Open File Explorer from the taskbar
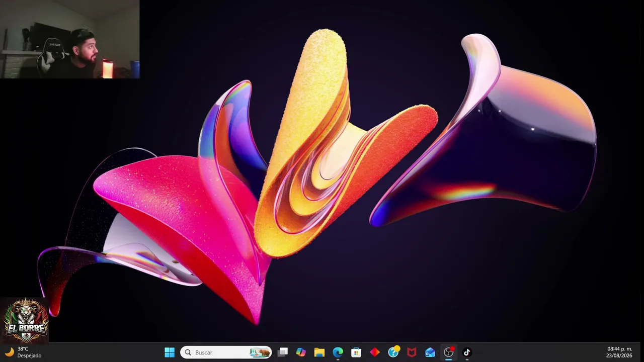Image resolution: width=644 pixels, height=362 pixels. click(319, 352)
